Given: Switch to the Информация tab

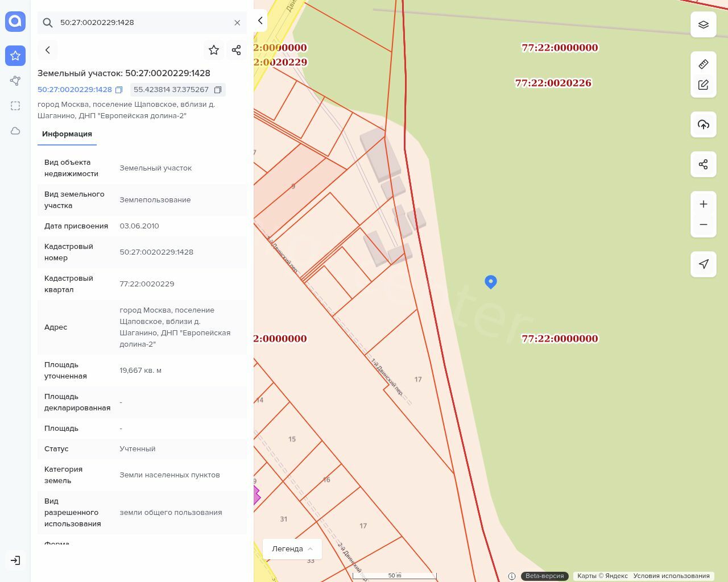Looking at the screenshot, I should pyautogui.click(x=67, y=134).
